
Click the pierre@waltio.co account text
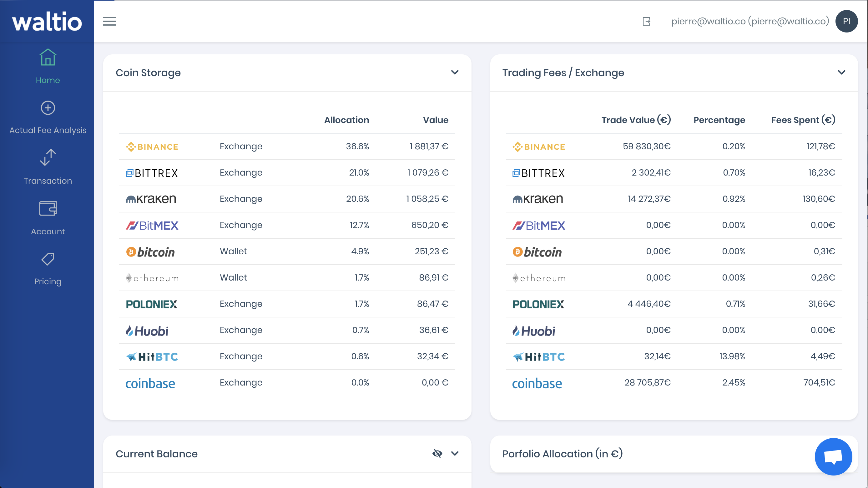coord(750,21)
